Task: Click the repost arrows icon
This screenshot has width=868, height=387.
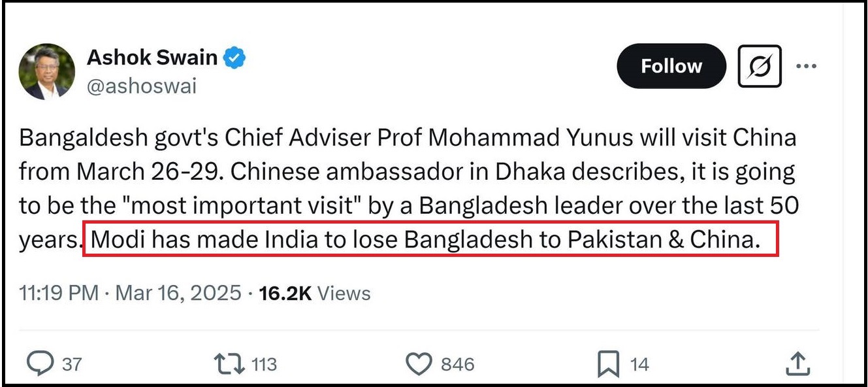Action: 229,363
